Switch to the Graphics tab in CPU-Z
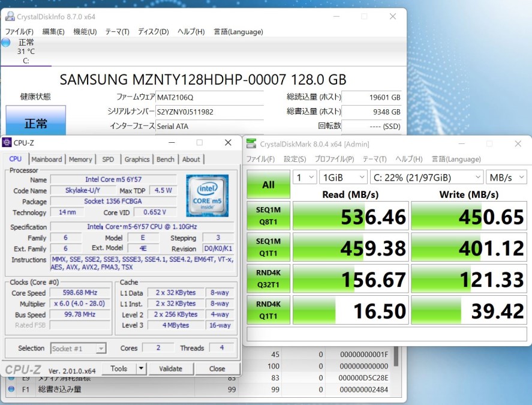532x405 pixels. coord(137,159)
